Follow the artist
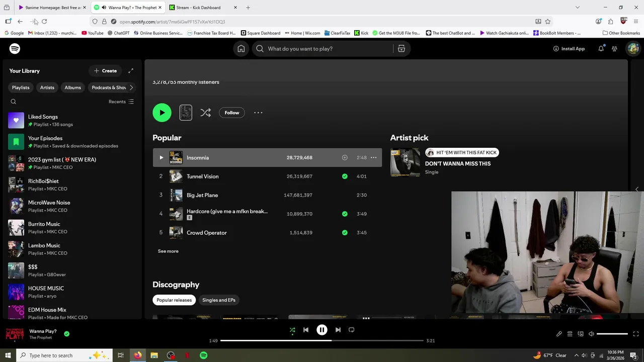 (232, 113)
